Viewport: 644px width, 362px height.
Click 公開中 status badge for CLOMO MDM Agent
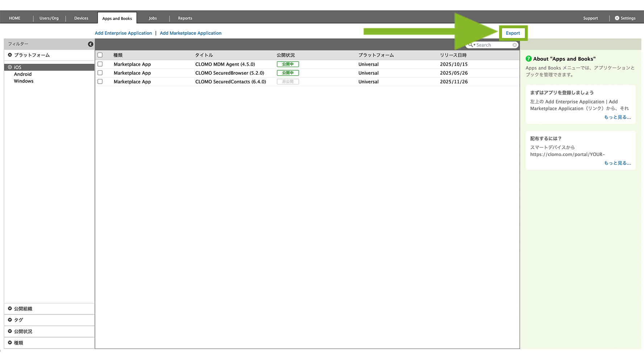pos(288,64)
